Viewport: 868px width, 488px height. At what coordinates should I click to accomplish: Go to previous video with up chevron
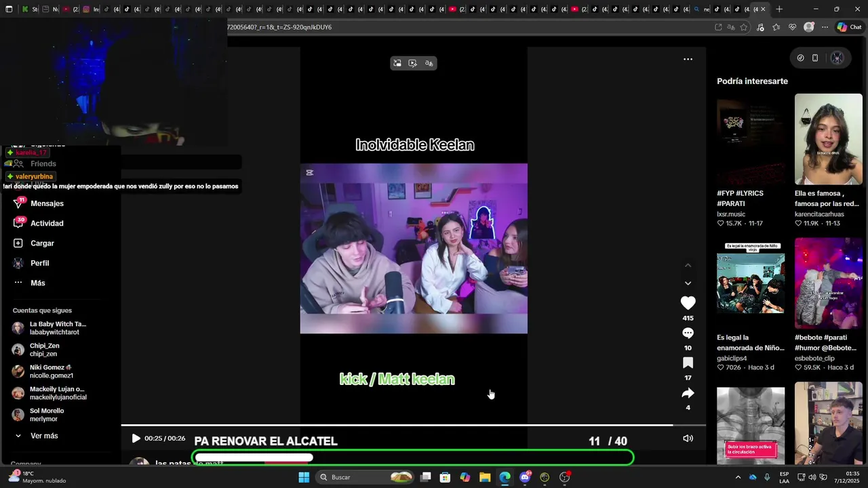688,266
